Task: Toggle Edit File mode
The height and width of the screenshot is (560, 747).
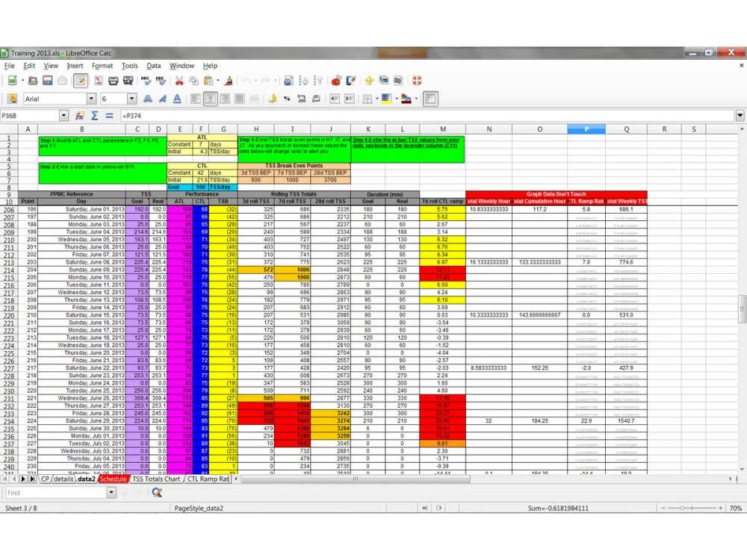Action: (x=80, y=81)
